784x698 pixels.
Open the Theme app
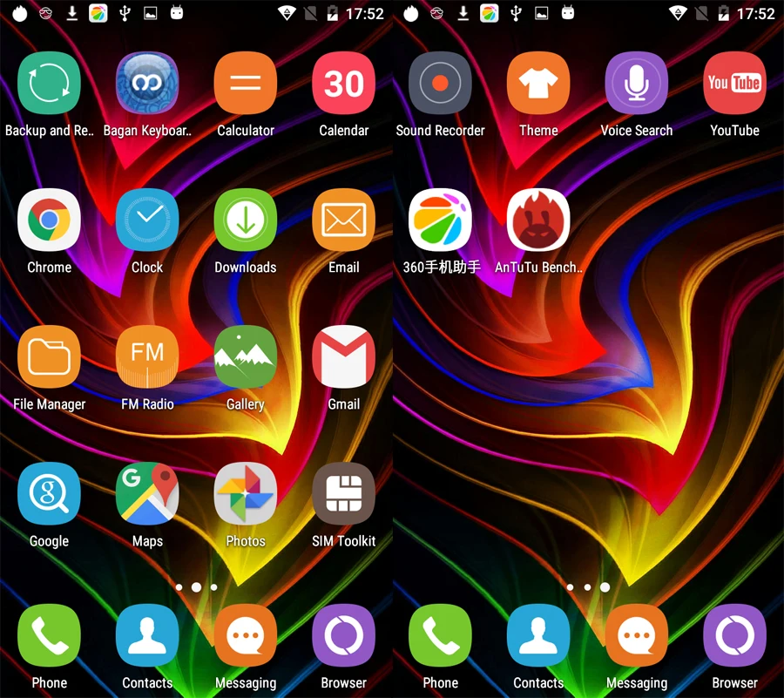pyautogui.click(x=538, y=83)
